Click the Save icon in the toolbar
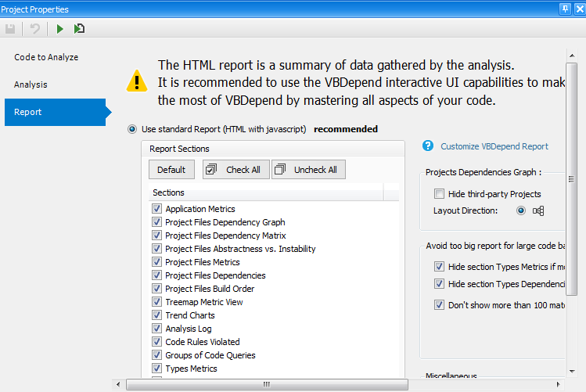 point(11,29)
